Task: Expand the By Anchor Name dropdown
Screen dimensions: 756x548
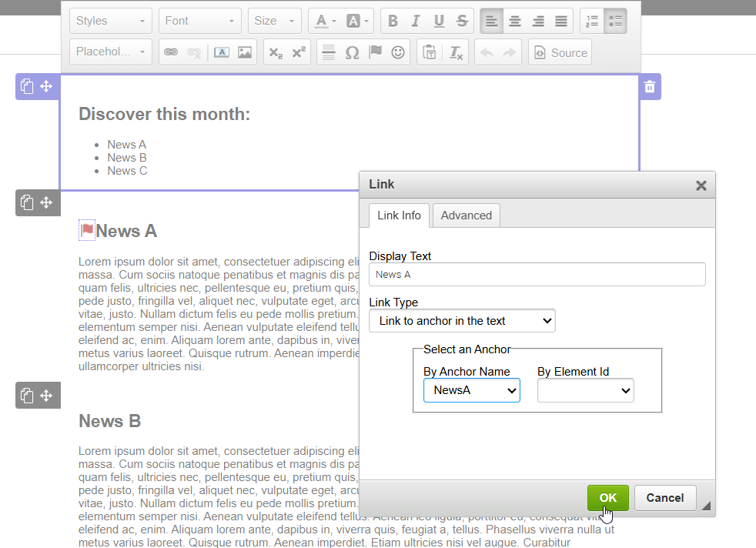Action: pyautogui.click(x=471, y=390)
